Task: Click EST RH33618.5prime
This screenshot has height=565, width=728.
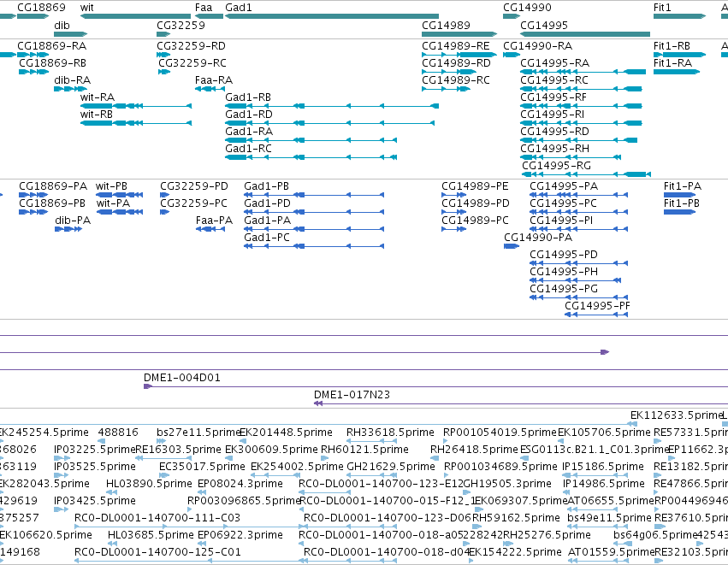Action: [372, 442]
